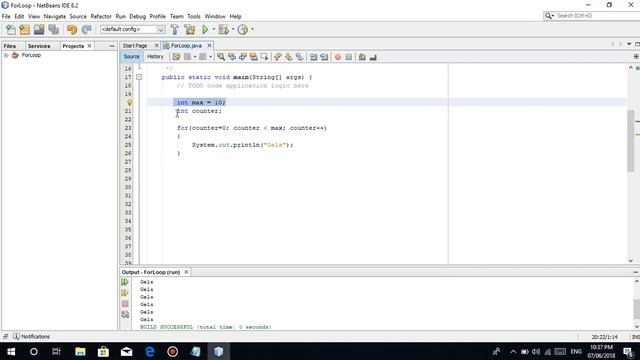Open File Explorer from taskbar

(80, 351)
